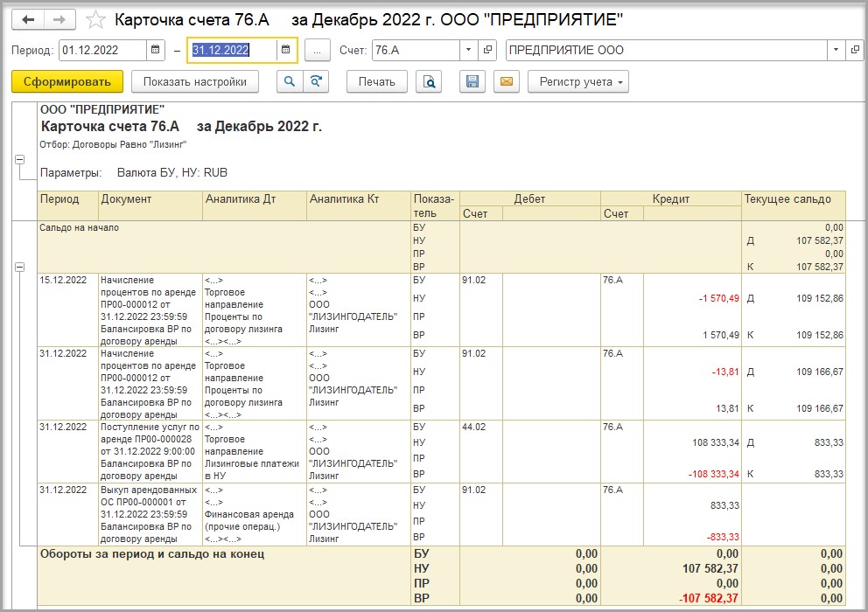The width and height of the screenshot is (868, 612).
Task: Open period selection ellipsis button
Action: (318, 51)
